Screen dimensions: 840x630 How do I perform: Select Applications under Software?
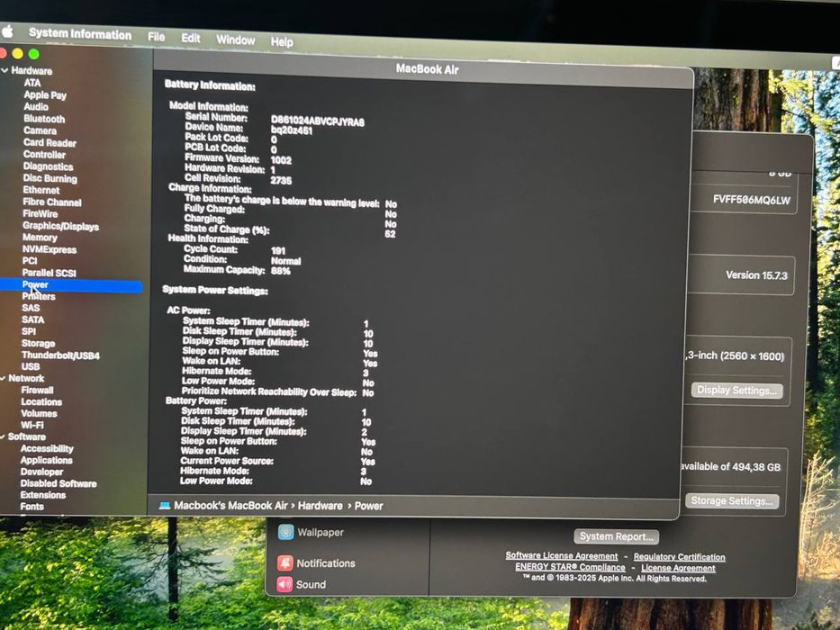click(x=46, y=461)
